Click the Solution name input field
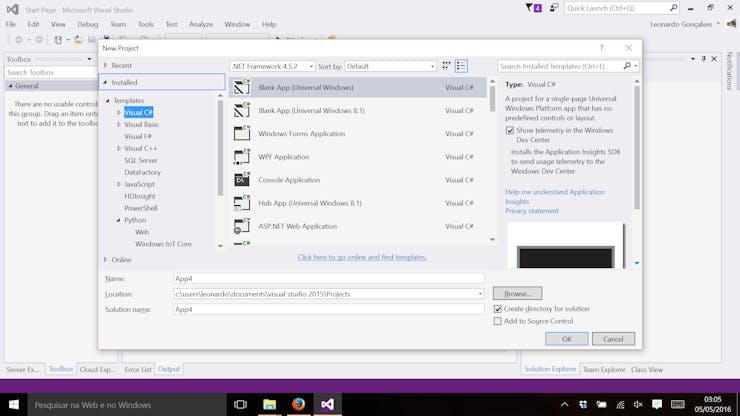Image resolution: width=740 pixels, height=416 pixels. tap(328, 309)
